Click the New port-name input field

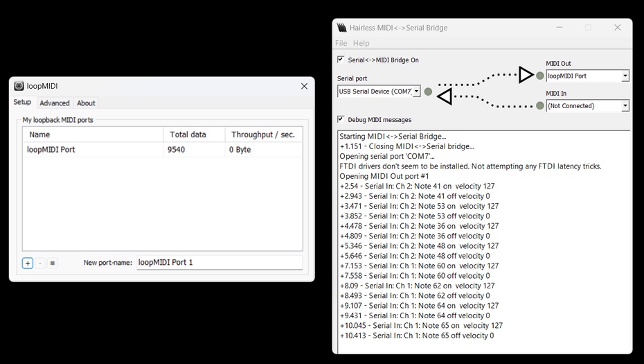(220, 262)
